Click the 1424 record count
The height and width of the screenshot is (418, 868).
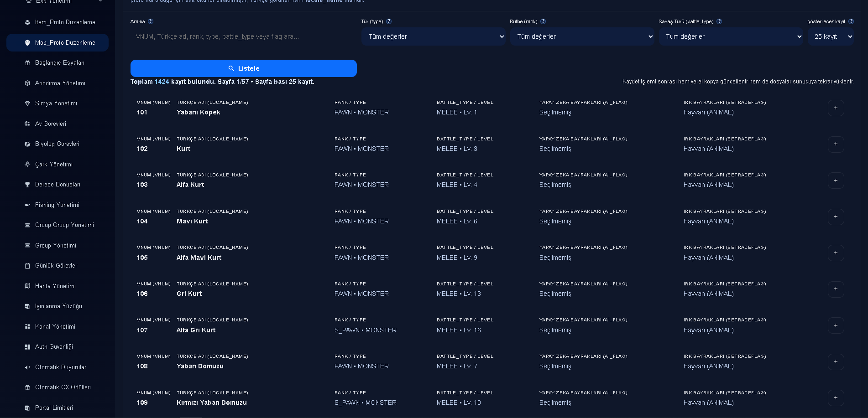162,82
